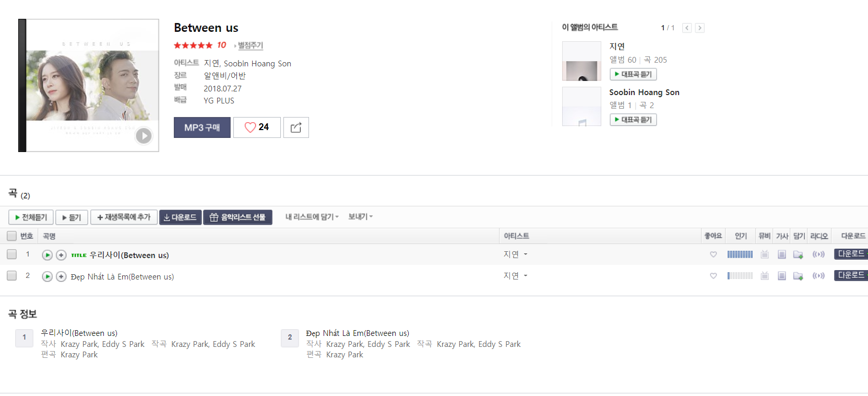The height and width of the screenshot is (396, 868).
Task: Like track 1 with heart icon
Action: coord(713,254)
